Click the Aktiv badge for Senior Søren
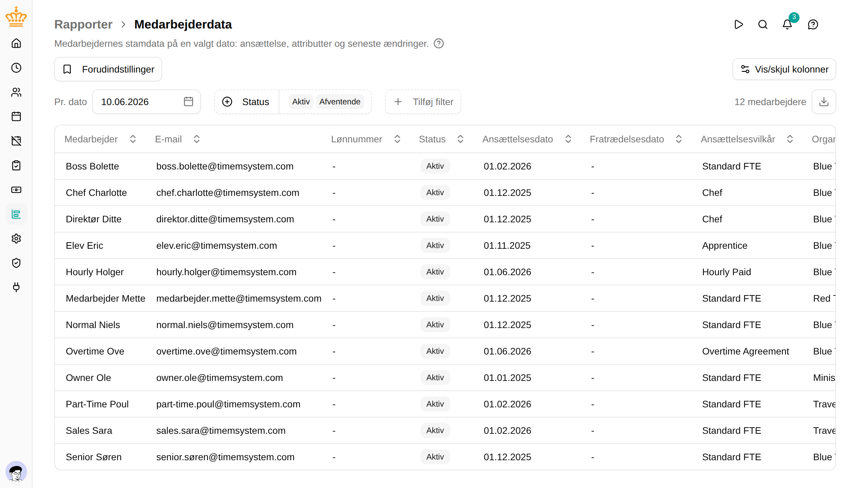868x488 pixels. point(435,457)
